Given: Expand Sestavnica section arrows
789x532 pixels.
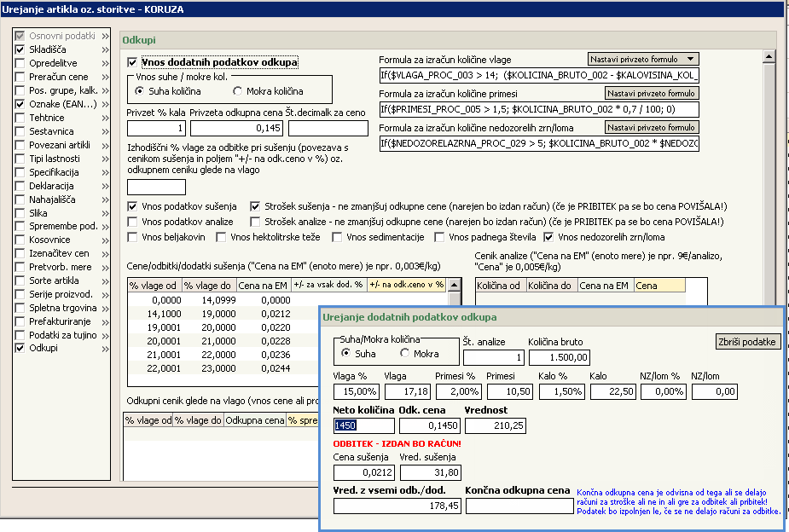Looking at the screenshot, I should [105, 131].
